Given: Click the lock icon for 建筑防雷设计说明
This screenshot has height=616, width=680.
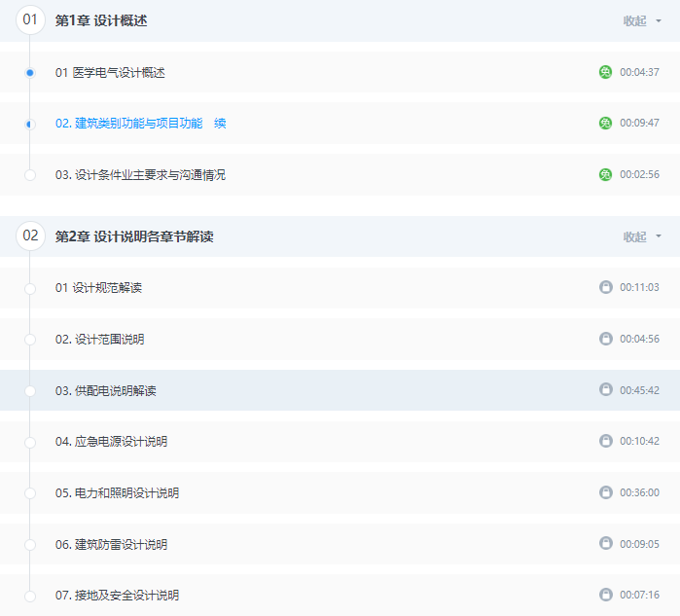Looking at the screenshot, I should (x=606, y=543).
